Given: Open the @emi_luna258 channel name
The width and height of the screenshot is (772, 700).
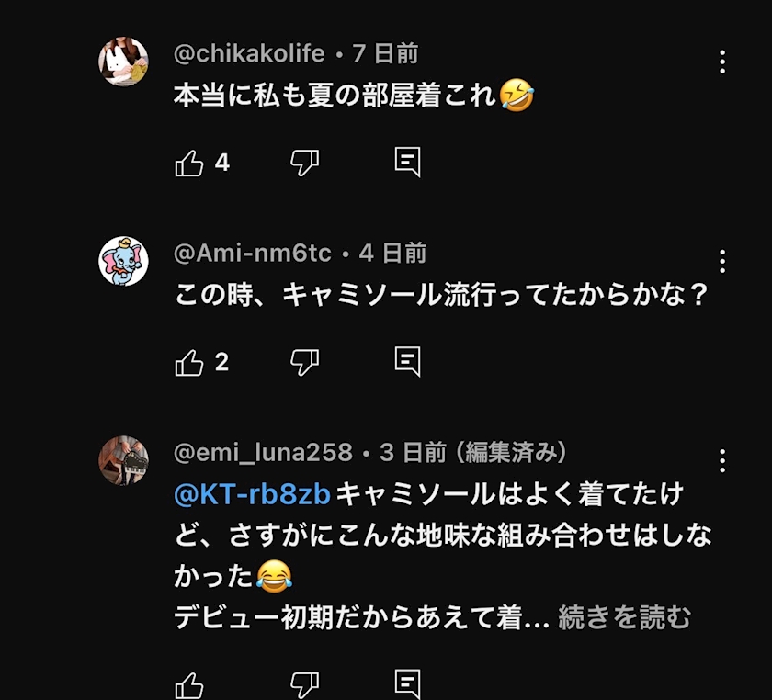Looking at the screenshot, I should [263, 453].
